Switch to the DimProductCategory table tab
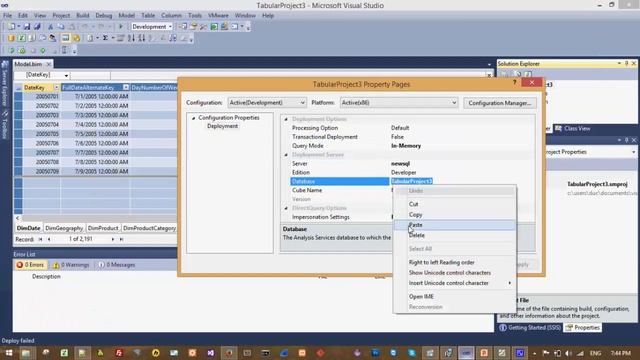This screenshot has height=360, width=640. coord(149,228)
